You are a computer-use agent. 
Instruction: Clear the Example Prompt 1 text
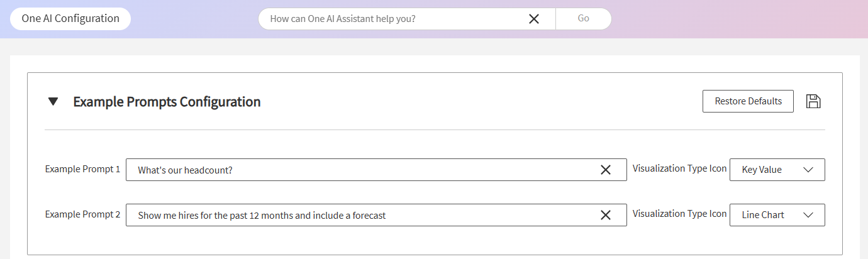coord(606,170)
